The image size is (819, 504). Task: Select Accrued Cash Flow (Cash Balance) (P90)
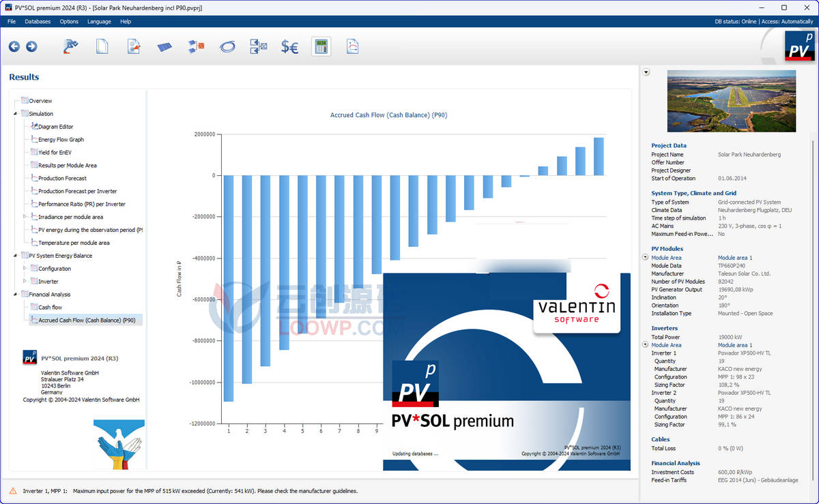point(87,321)
